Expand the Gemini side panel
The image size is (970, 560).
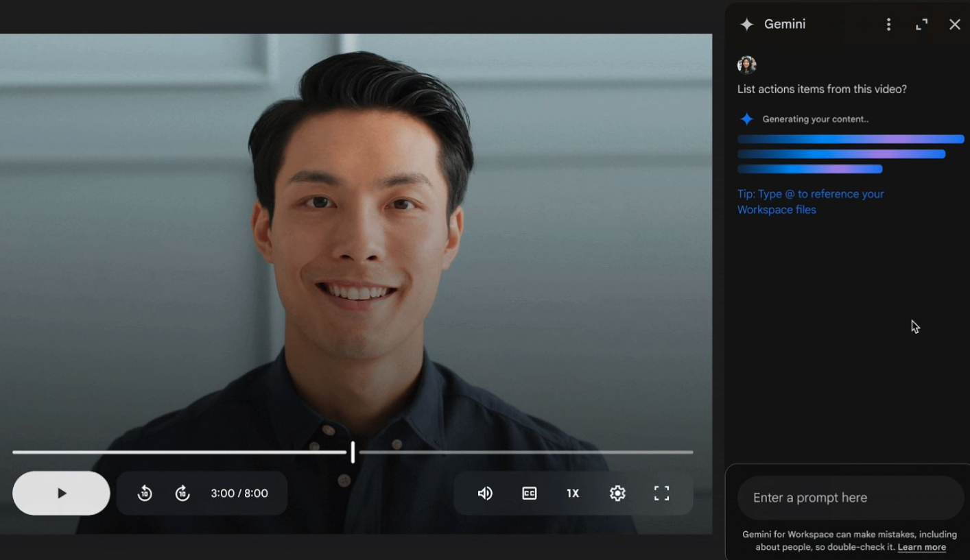point(921,25)
